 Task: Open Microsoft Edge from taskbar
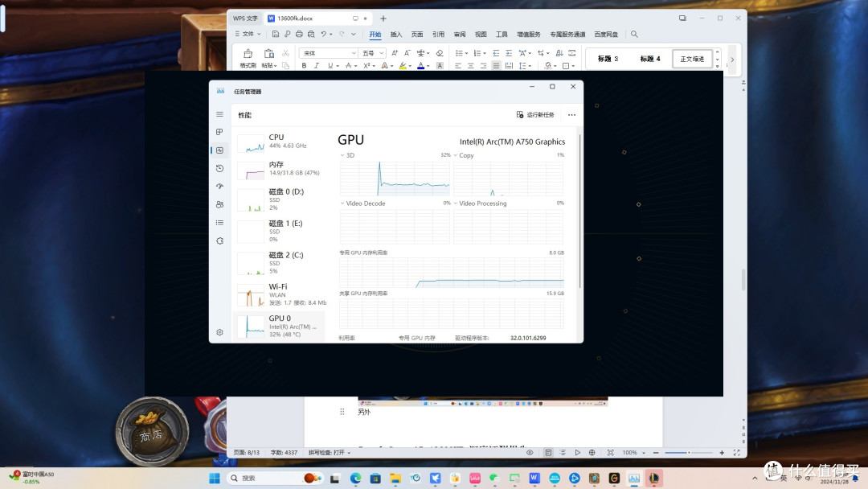coord(355,478)
